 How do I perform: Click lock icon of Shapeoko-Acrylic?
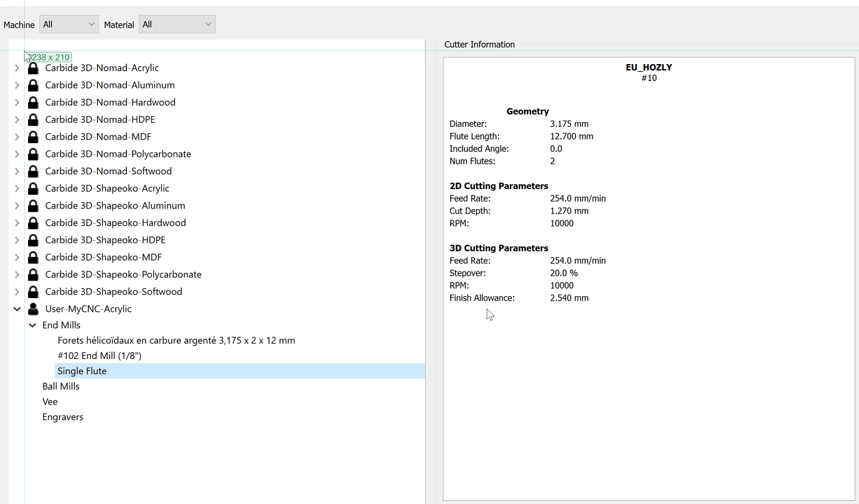[x=34, y=189]
